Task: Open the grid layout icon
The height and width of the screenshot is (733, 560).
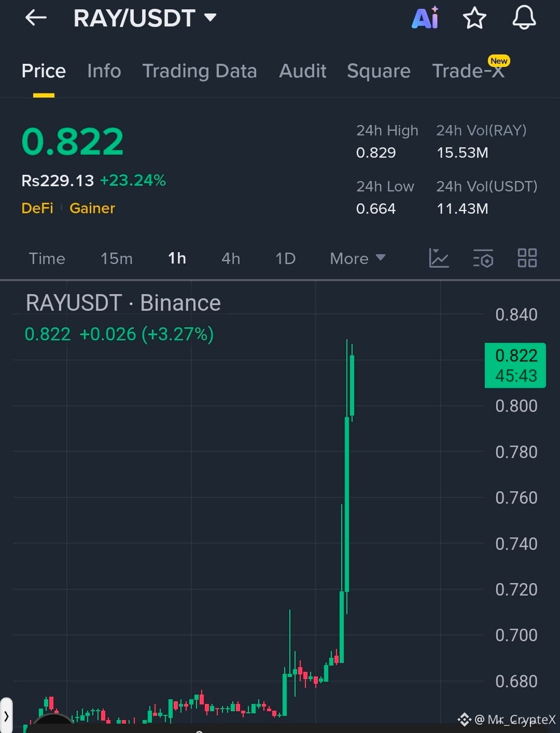Action: click(527, 258)
